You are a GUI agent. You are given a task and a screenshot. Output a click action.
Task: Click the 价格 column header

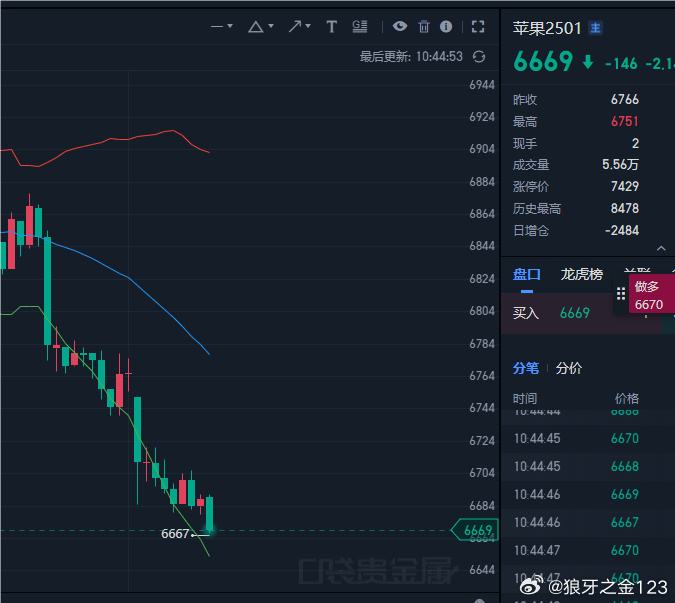point(627,399)
